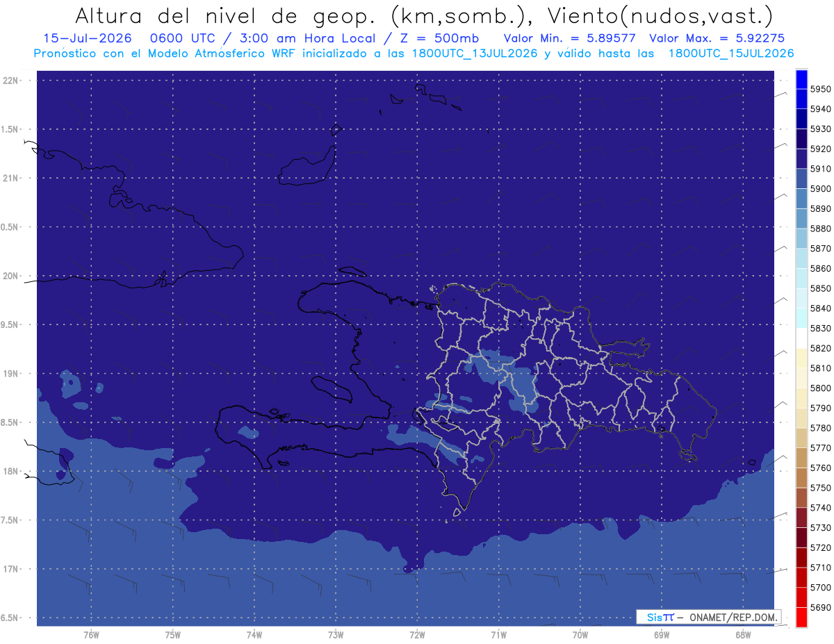
Task: Click the '68W' longitude label
Action: [743, 635]
